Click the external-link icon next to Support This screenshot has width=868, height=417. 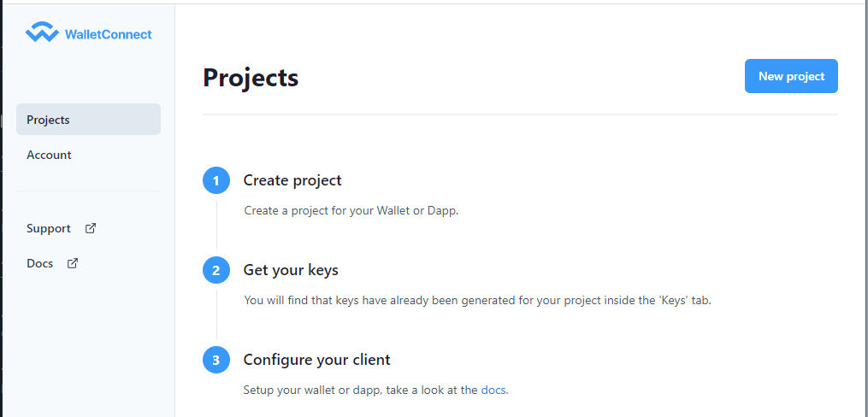point(91,228)
